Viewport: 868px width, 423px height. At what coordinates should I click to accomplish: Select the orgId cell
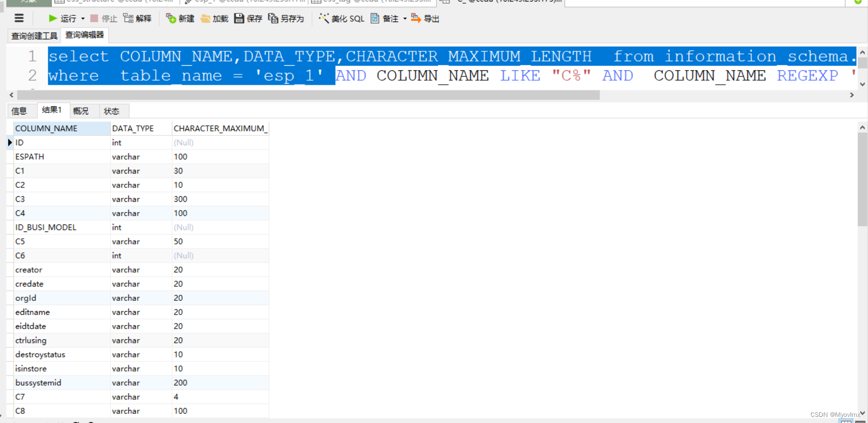tap(61, 298)
